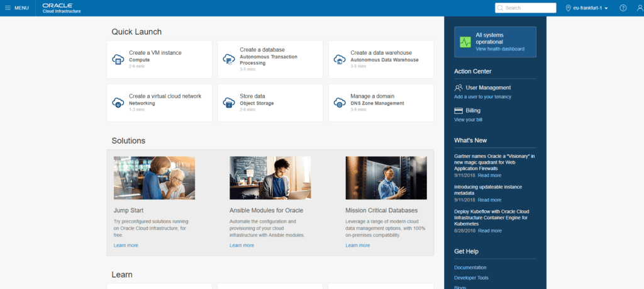Open the Create a VM instance card
Screen dimensions: 644x289
pyautogui.click(x=159, y=59)
